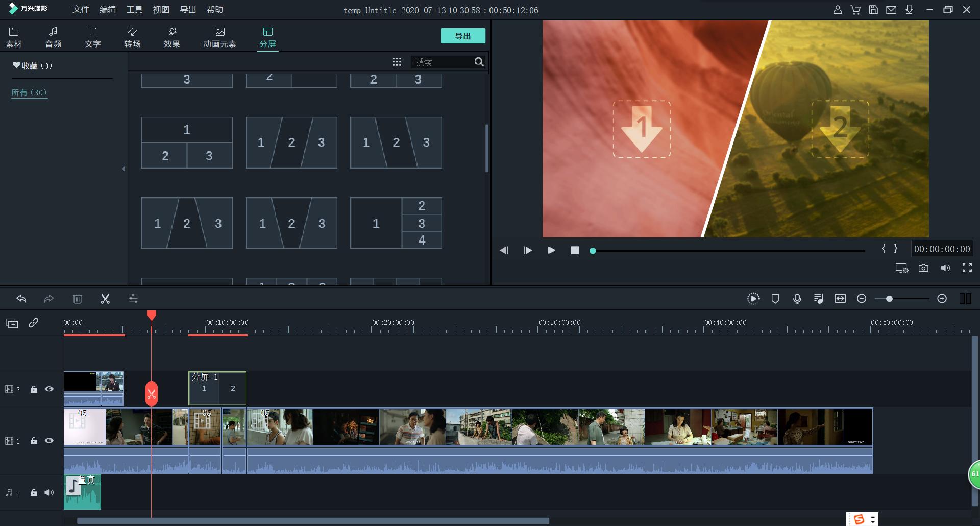
Task: Open preview quality display settings icon
Action: click(x=902, y=268)
